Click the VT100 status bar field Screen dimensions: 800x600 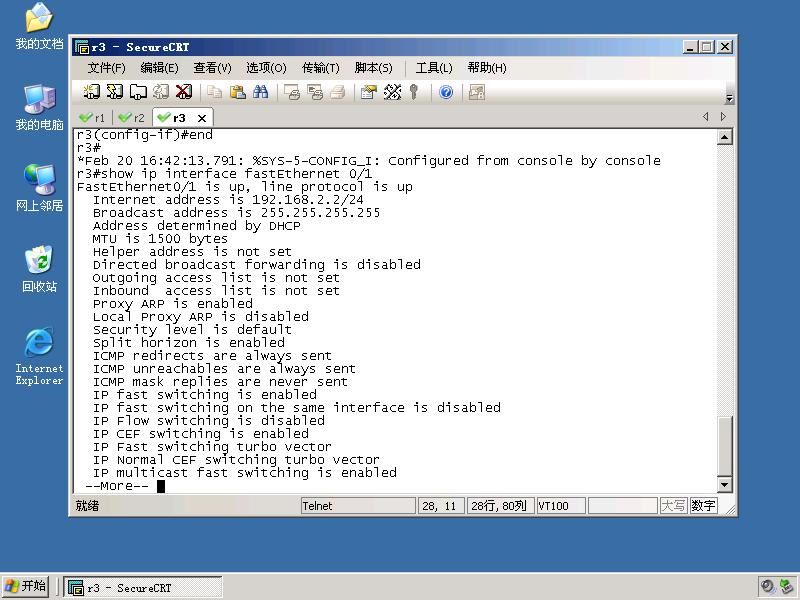pos(561,506)
